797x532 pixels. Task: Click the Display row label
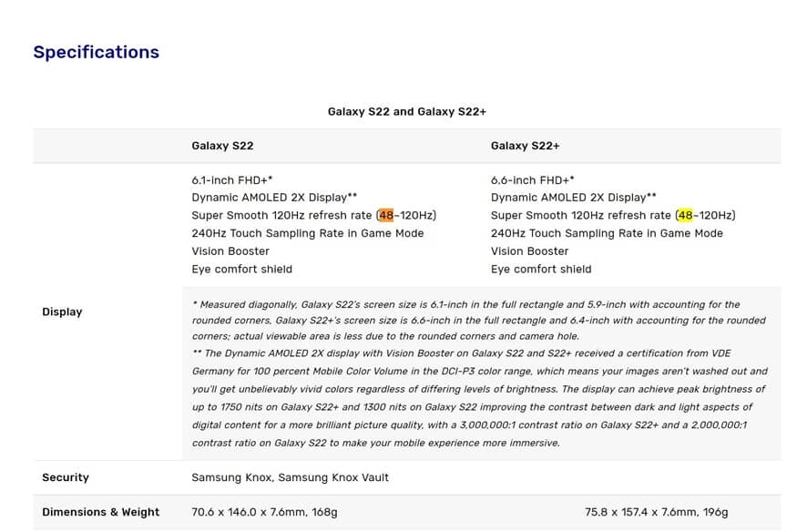point(62,312)
